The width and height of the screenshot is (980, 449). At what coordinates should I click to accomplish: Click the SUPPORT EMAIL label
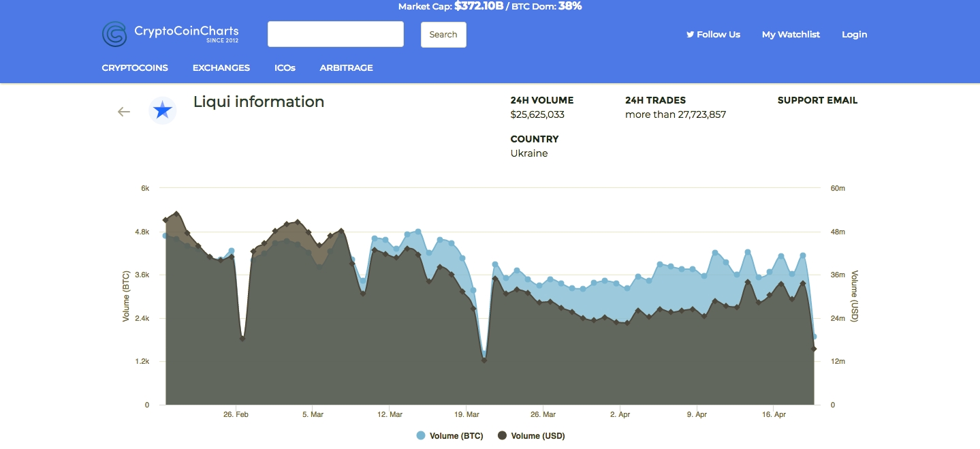click(817, 100)
